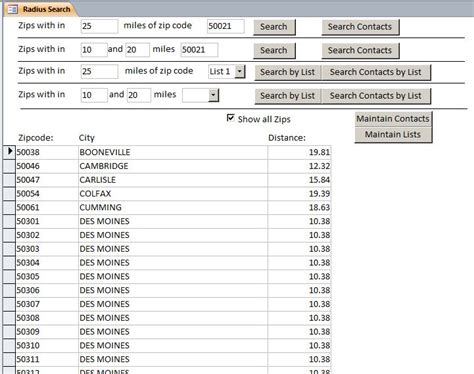The image size is (474, 374).
Task: Click Search Contacts button in first row
Action: [360, 27]
